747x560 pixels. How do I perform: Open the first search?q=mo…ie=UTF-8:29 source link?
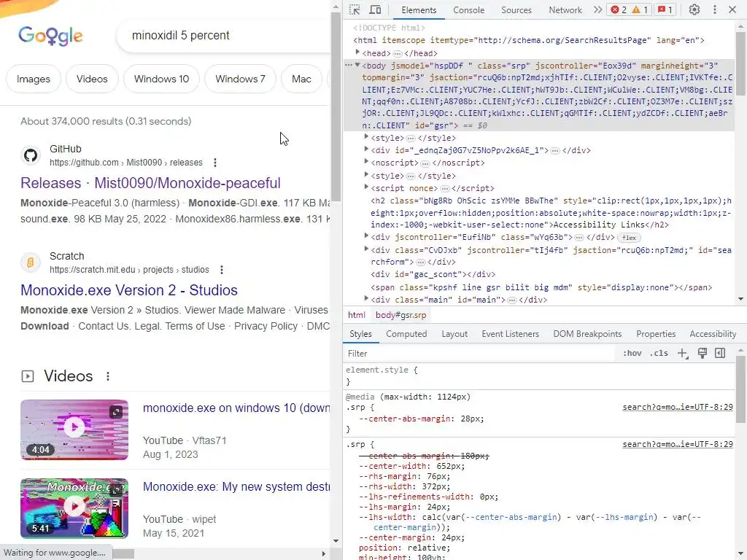(678, 407)
